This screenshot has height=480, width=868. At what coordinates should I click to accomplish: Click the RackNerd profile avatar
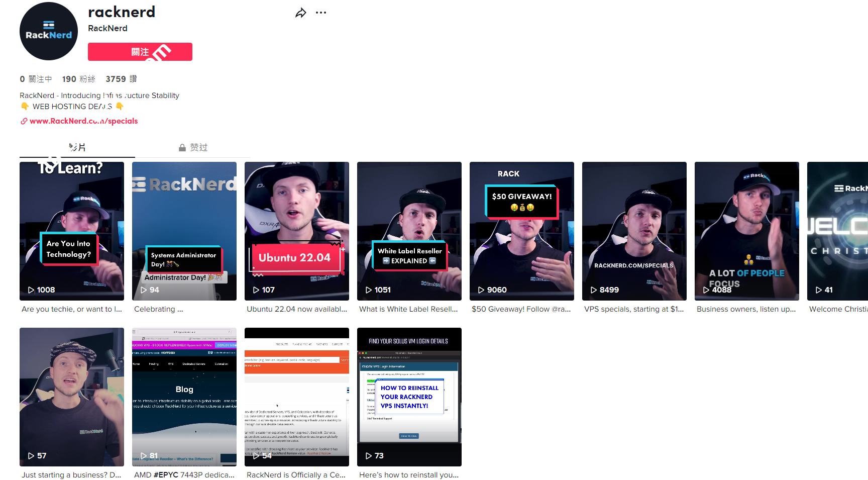[x=49, y=31]
